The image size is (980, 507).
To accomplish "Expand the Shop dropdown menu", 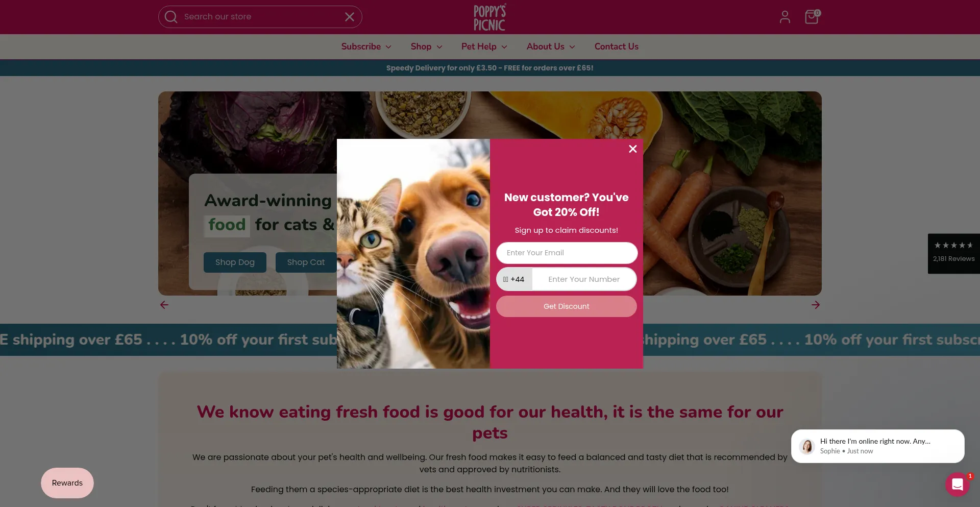I will [x=426, y=46].
